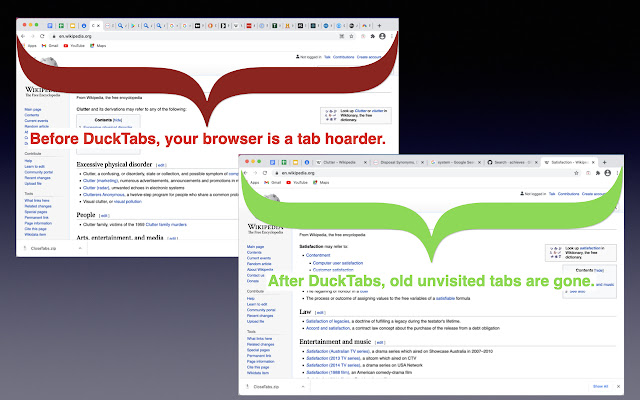This screenshot has width=640, height=400.
Task: Open Chrome three-dot menu in front window
Action: pyautogui.click(x=617, y=173)
